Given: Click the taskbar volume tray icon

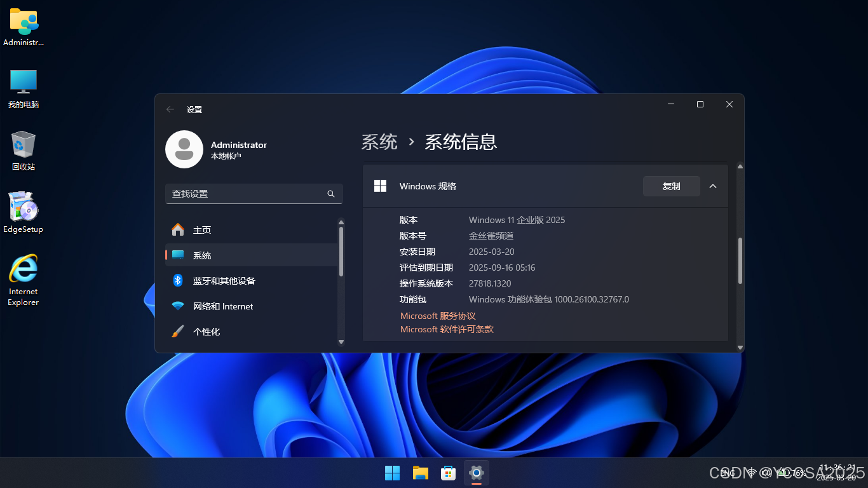Looking at the screenshot, I should 766,473.
